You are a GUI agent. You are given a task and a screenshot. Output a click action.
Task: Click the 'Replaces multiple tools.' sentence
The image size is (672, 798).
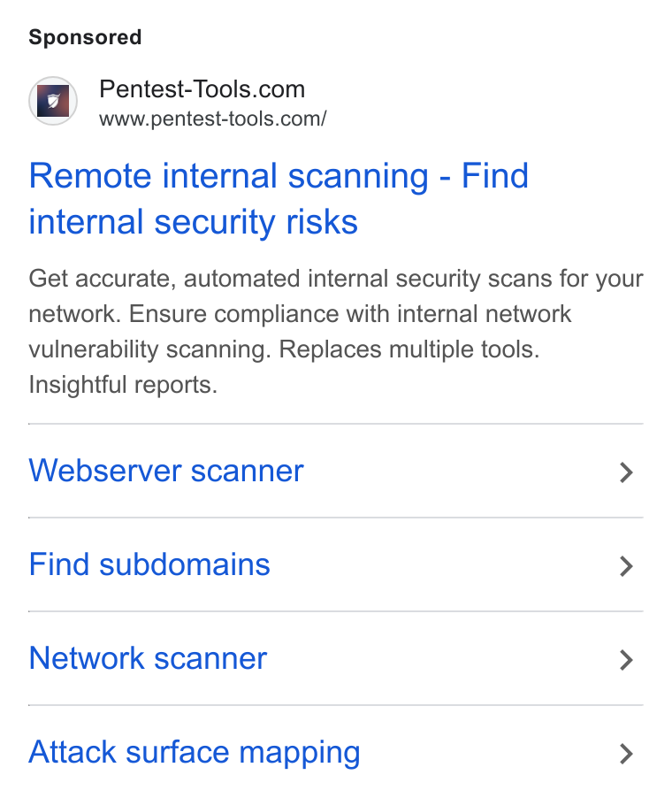click(x=409, y=349)
